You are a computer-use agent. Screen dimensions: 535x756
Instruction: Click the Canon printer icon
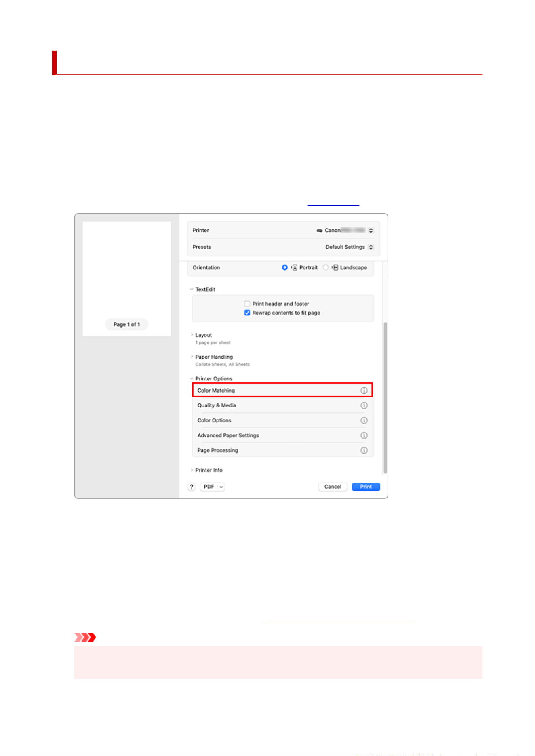320,231
